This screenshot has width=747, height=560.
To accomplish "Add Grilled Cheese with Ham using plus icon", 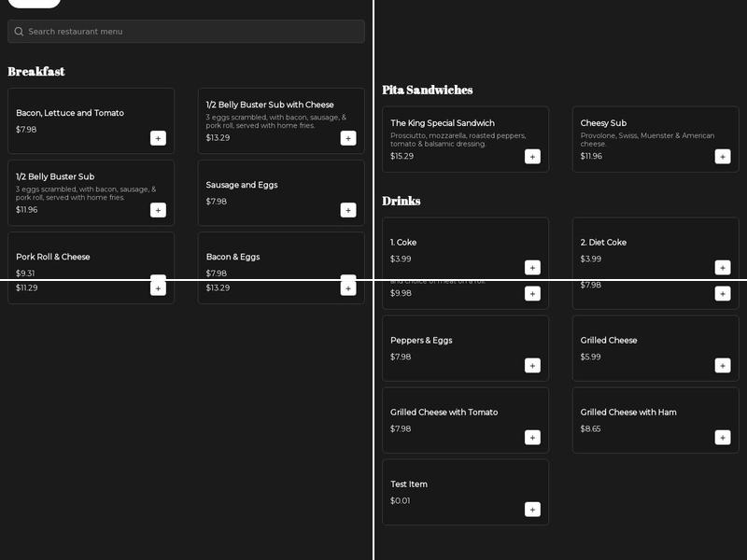I will pyautogui.click(x=723, y=437).
